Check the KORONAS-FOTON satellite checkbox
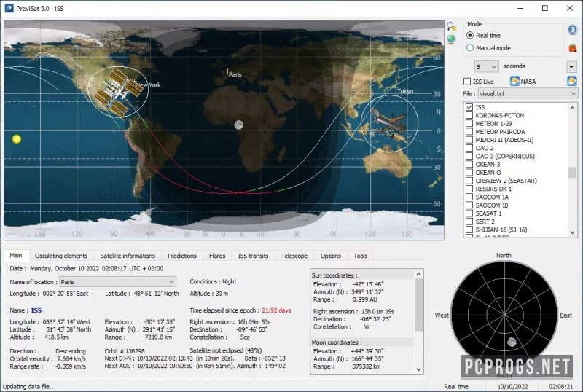This screenshot has height=392, width=583. pos(469,115)
